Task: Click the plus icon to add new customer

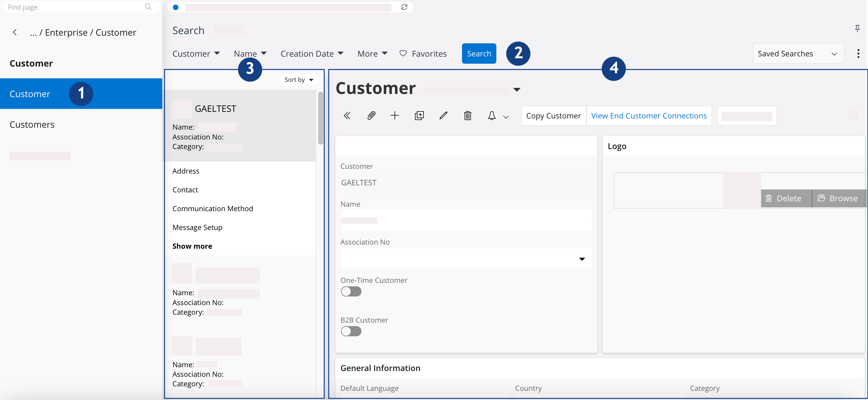Action: pyautogui.click(x=395, y=116)
